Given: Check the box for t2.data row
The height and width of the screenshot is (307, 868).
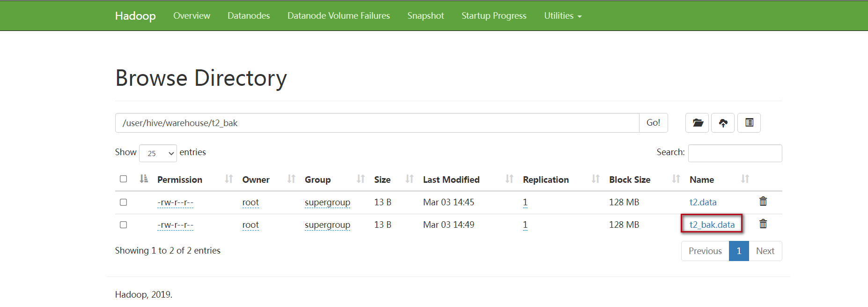Looking at the screenshot, I should pos(124,202).
